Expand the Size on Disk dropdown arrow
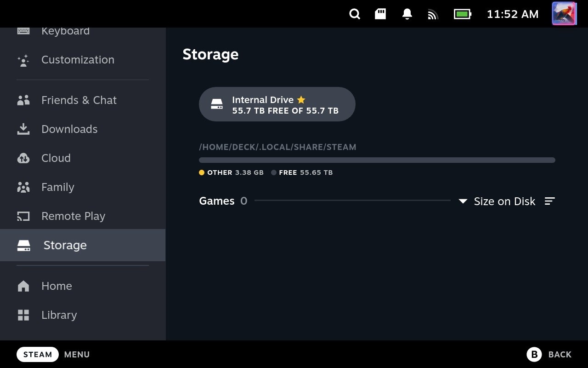The height and width of the screenshot is (368, 588). (463, 201)
